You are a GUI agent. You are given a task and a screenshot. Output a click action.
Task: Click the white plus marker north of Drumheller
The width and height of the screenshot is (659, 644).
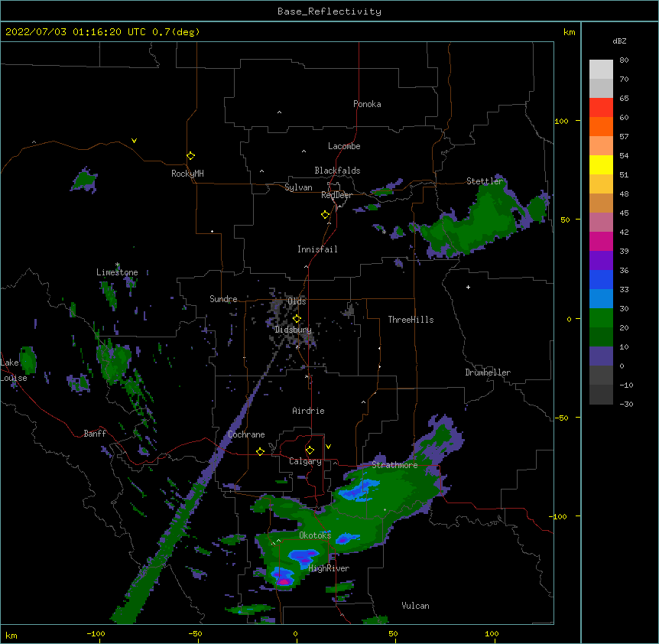pyautogui.click(x=468, y=287)
